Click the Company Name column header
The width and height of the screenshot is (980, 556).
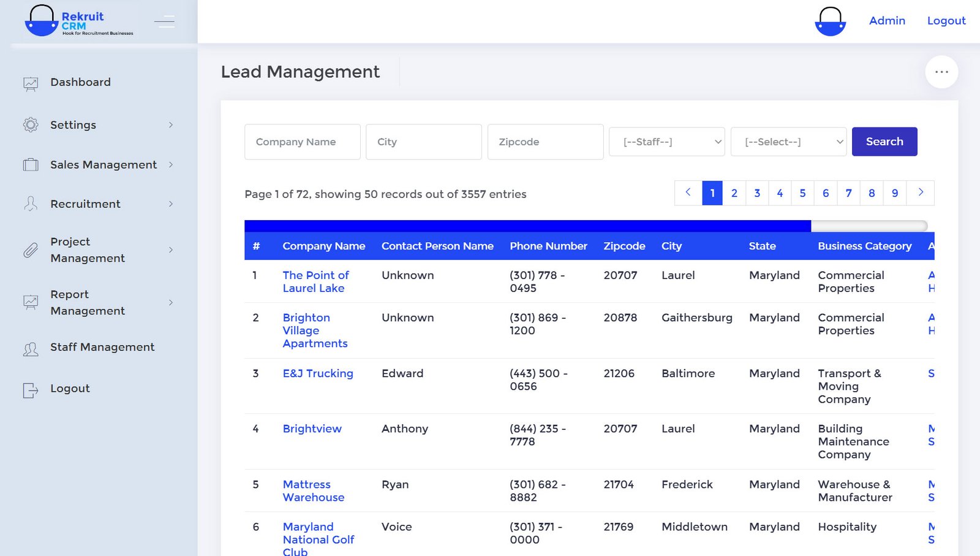pos(323,246)
